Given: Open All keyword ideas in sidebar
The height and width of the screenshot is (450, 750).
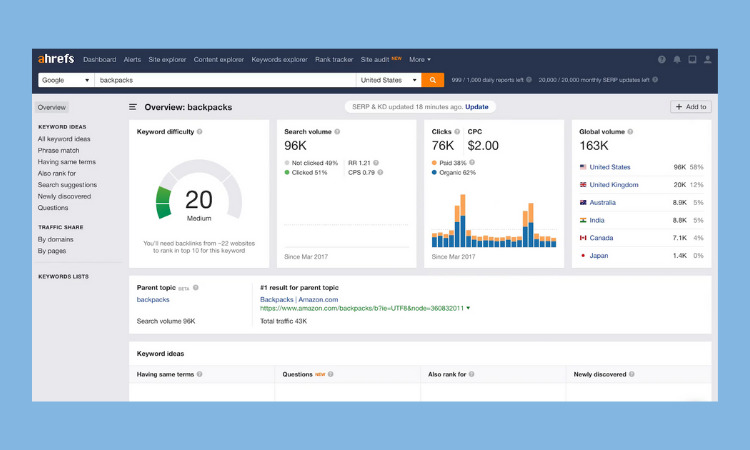Looking at the screenshot, I should click(x=64, y=139).
